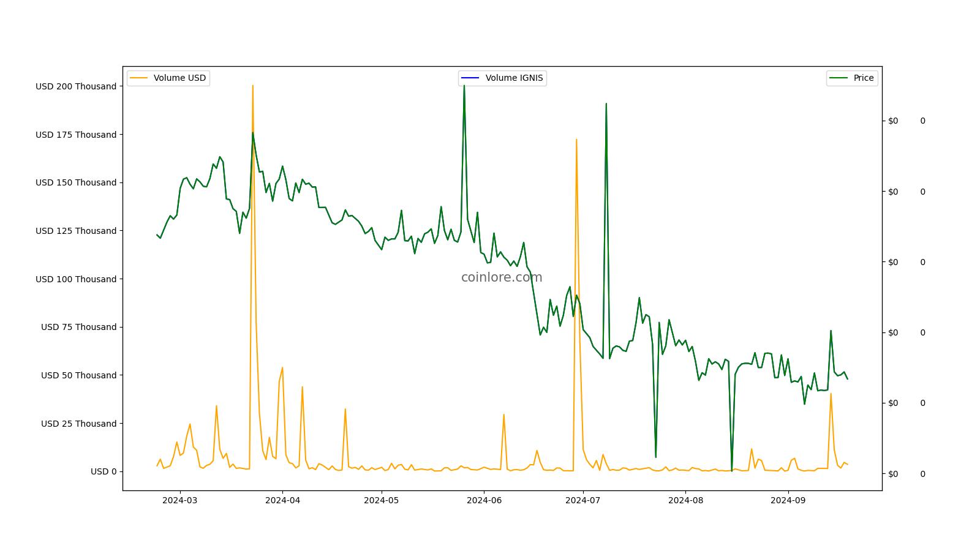Click the USD 125 Thousand axis label
Viewport: 980px width, 551px height.
[x=76, y=231]
